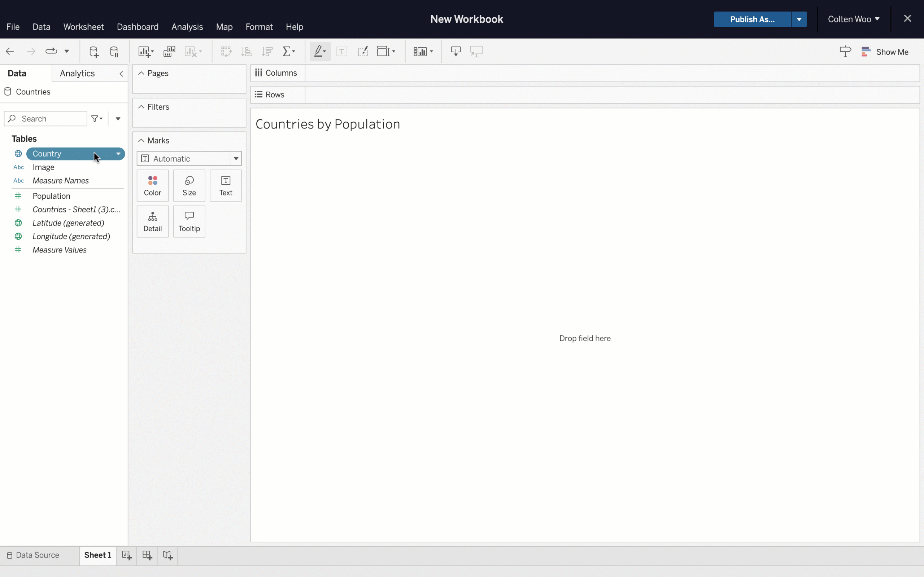924x577 pixels.
Task: Click the Publish As button
Action: 752,19
